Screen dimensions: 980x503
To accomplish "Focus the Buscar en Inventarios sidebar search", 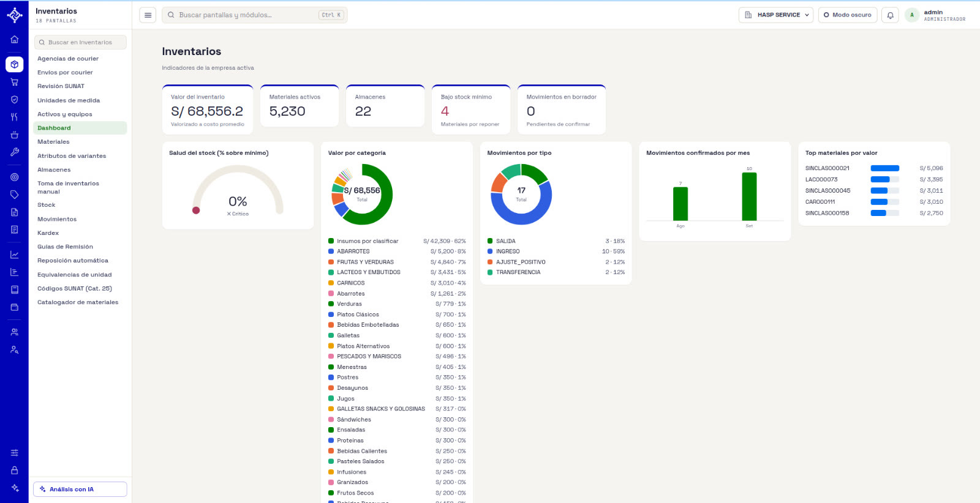I will [80, 42].
